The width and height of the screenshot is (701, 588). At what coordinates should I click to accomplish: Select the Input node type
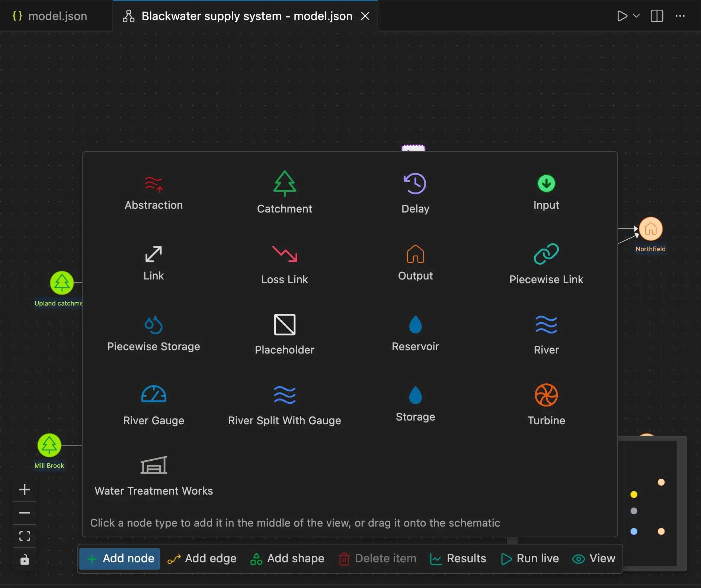click(x=546, y=193)
